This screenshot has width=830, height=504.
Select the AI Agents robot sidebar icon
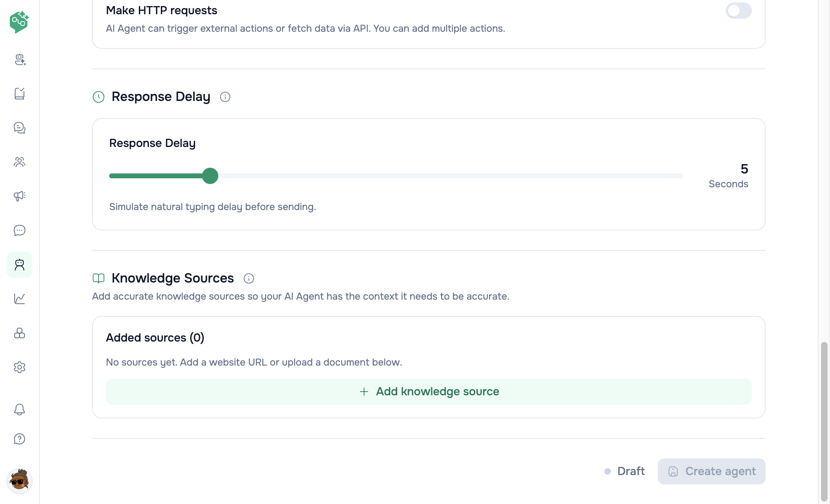(x=20, y=265)
